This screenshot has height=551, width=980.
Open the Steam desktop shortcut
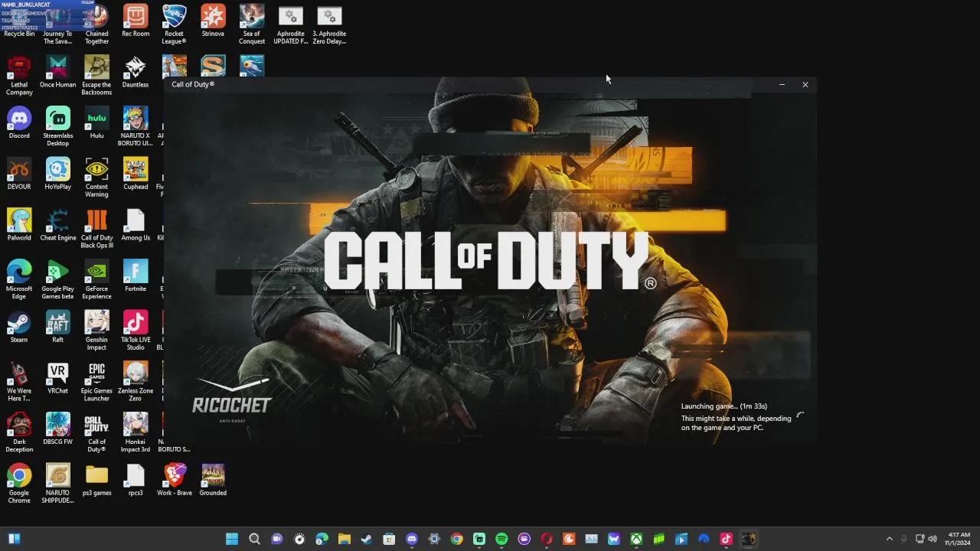[19, 328]
